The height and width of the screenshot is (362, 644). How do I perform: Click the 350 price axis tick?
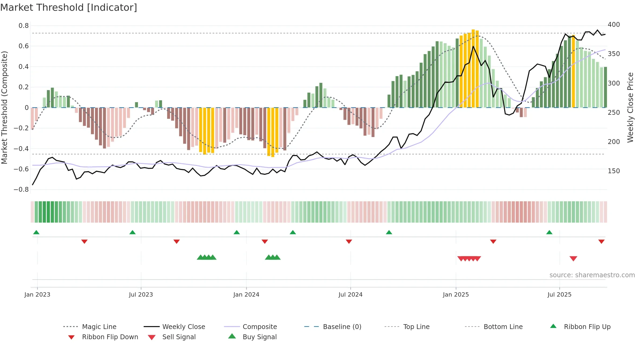coord(614,54)
